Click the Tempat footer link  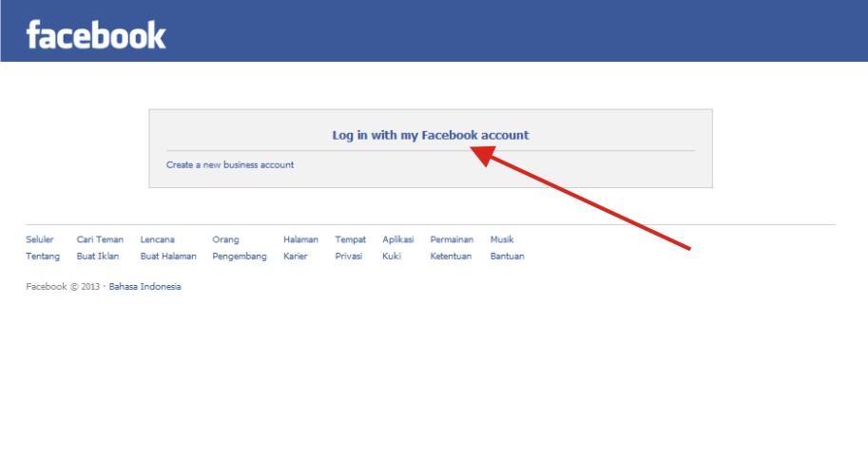(x=351, y=239)
